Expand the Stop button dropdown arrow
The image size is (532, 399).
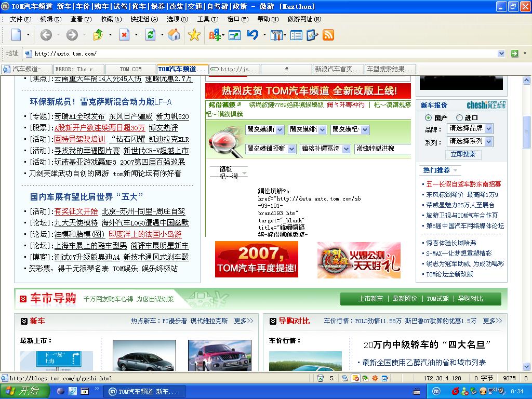[x=137, y=35]
